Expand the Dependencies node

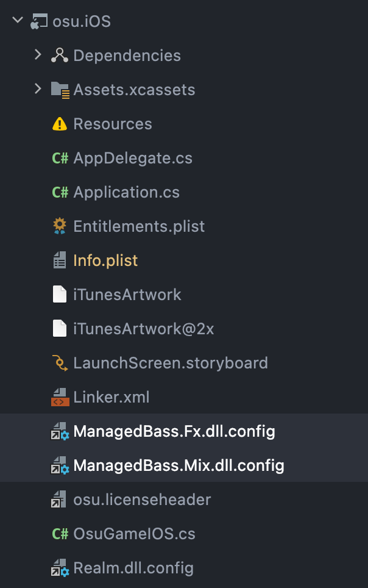(x=38, y=56)
